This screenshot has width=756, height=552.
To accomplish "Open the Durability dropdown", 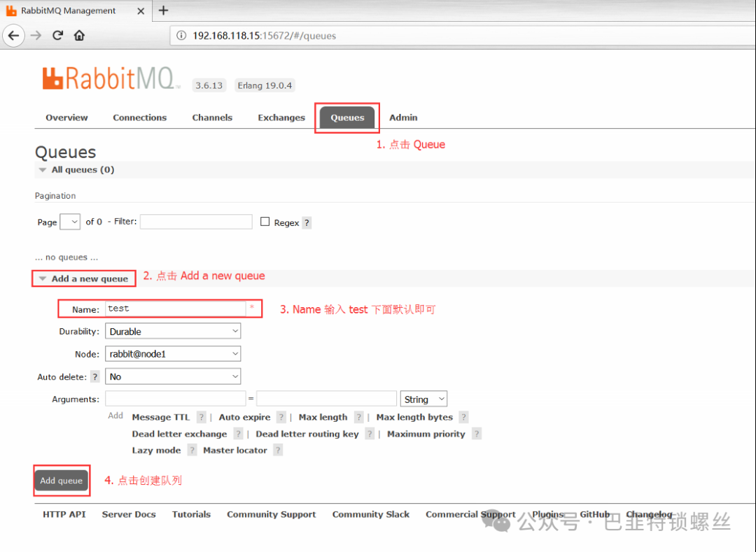I will [x=173, y=332].
